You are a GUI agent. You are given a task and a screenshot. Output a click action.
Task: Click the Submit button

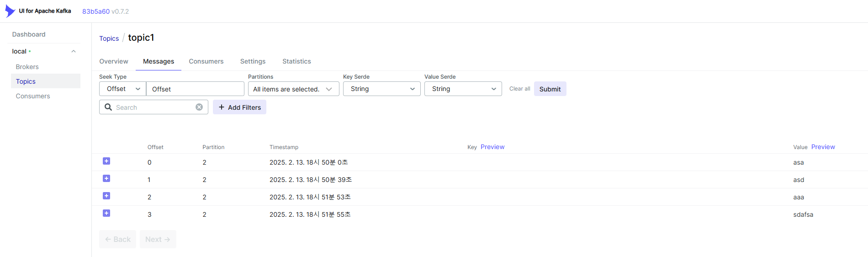point(550,89)
